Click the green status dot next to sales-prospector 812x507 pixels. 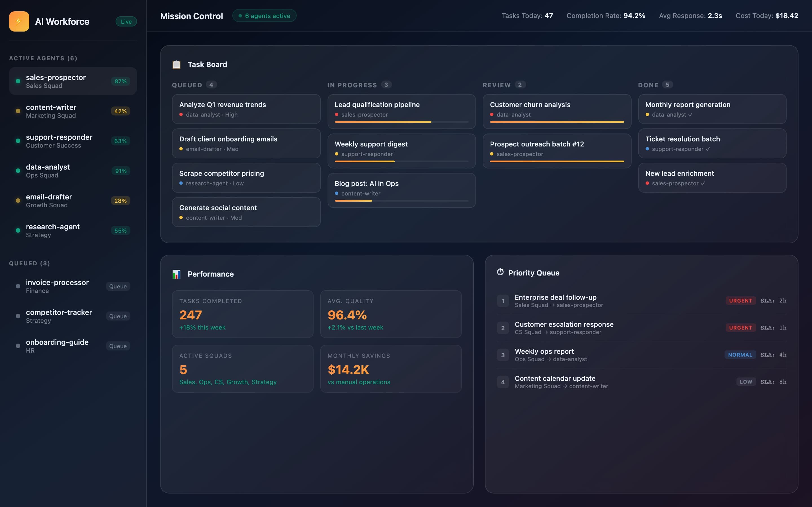pos(18,81)
